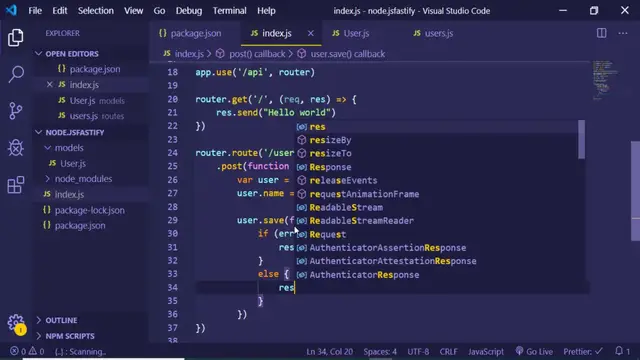Open the Debug menu
Screen dimensions: 640x360
(189, 11)
